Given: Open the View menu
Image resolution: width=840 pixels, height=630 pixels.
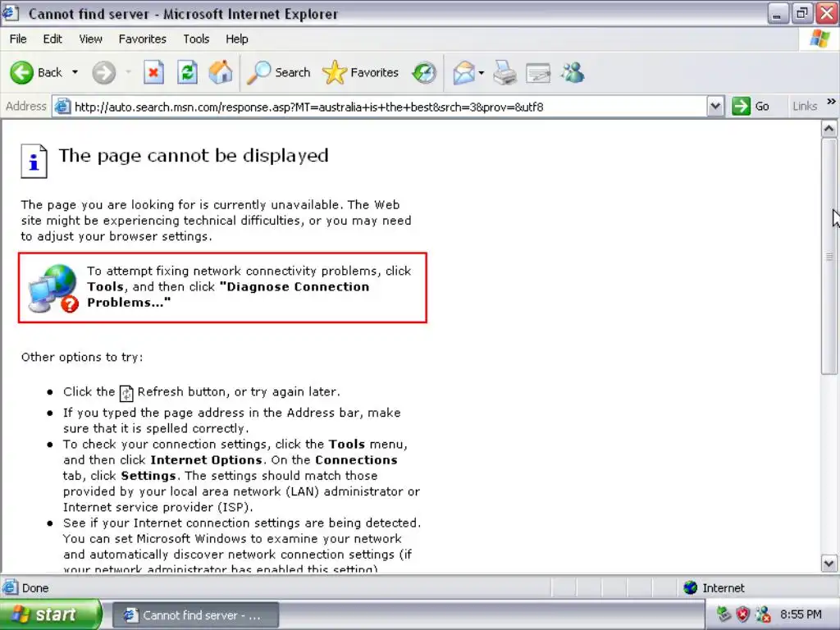Looking at the screenshot, I should click(90, 39).
